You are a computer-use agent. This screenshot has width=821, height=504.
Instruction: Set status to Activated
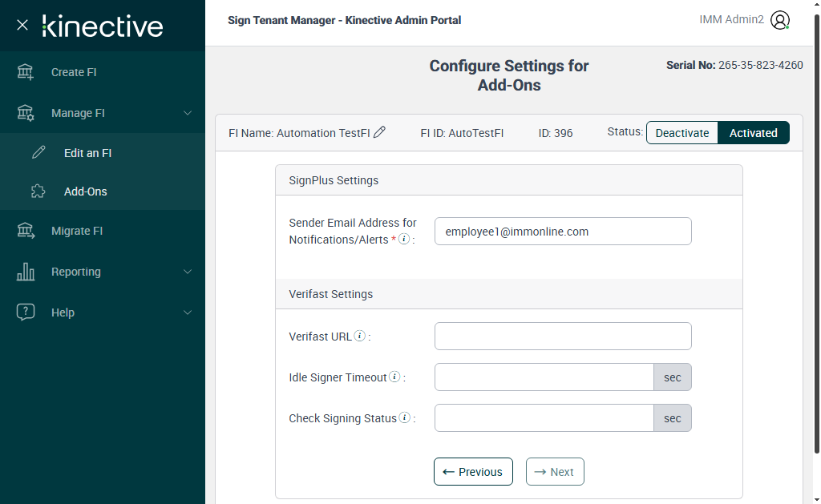pyautogui.click(x=753, y=133)
